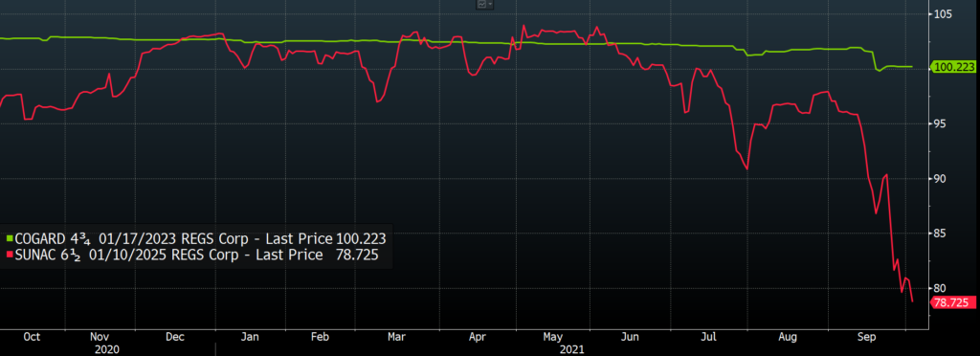The image size is (980, 356).
Task: Click the red SUNAC legend color square
Action: point(9,255)
